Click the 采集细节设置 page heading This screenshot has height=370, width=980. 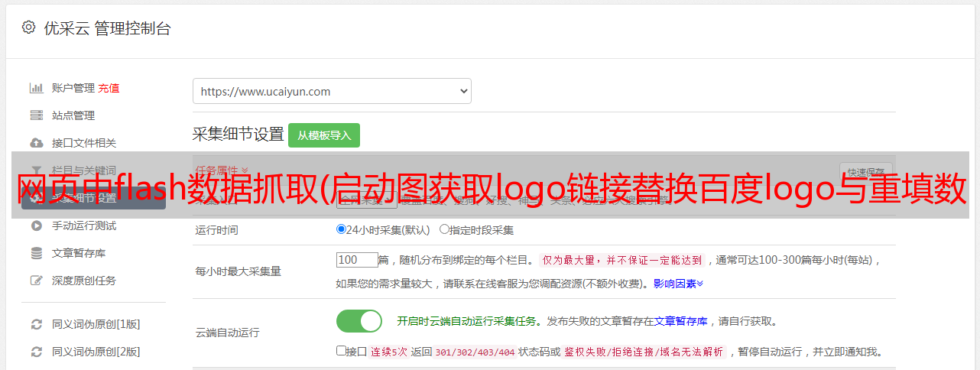click(x=238, y=135)
